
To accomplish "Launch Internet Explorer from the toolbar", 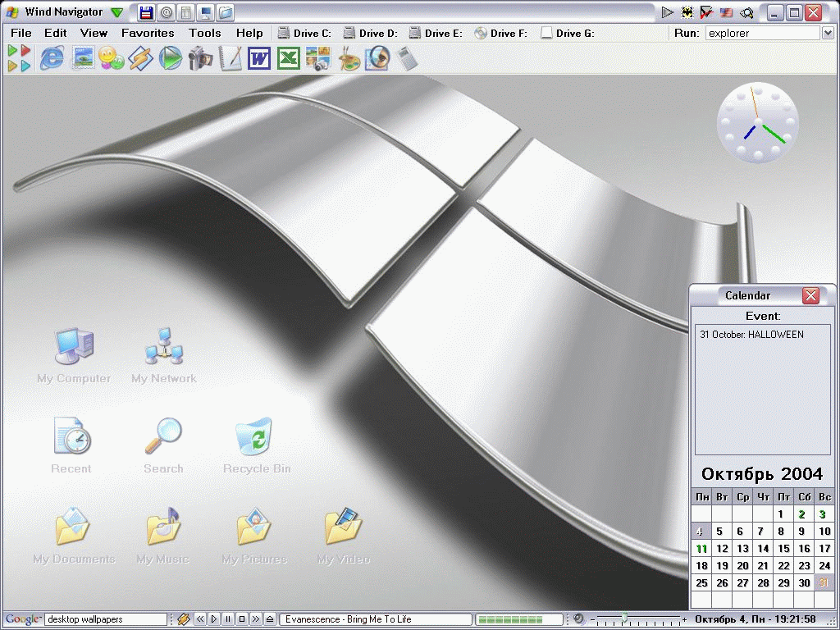I will (x=52, y=58).
